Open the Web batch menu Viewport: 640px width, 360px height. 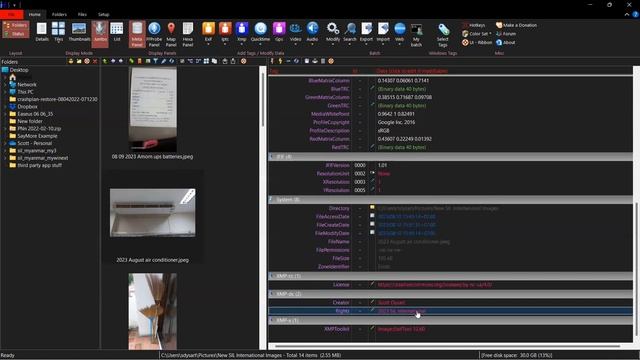(x=400, y=33)
